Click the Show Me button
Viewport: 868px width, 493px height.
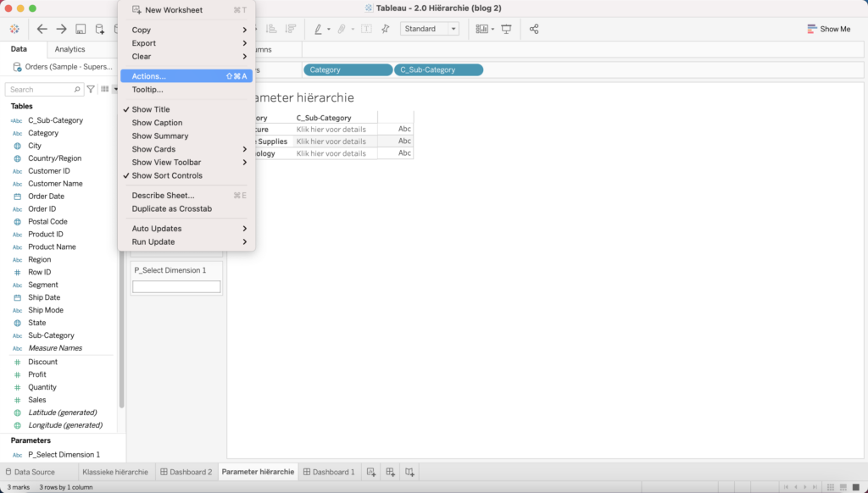click(x=828, y=29)
